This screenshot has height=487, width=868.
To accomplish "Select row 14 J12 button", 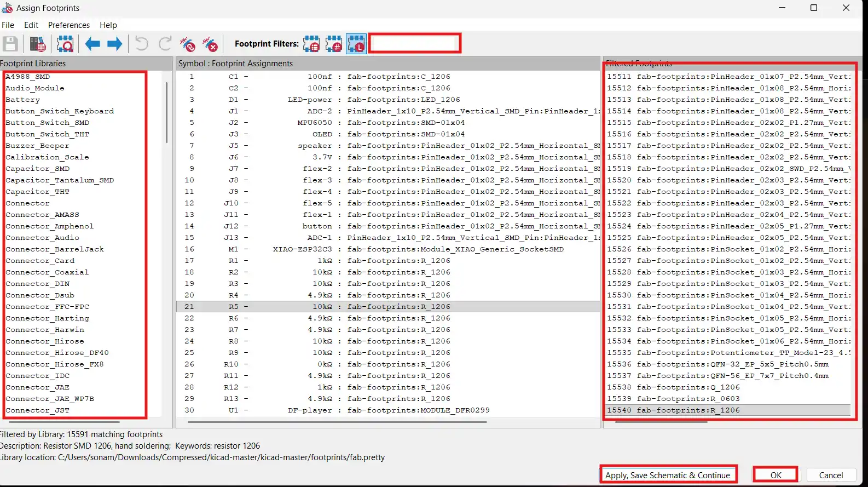I will click(388, 226).
